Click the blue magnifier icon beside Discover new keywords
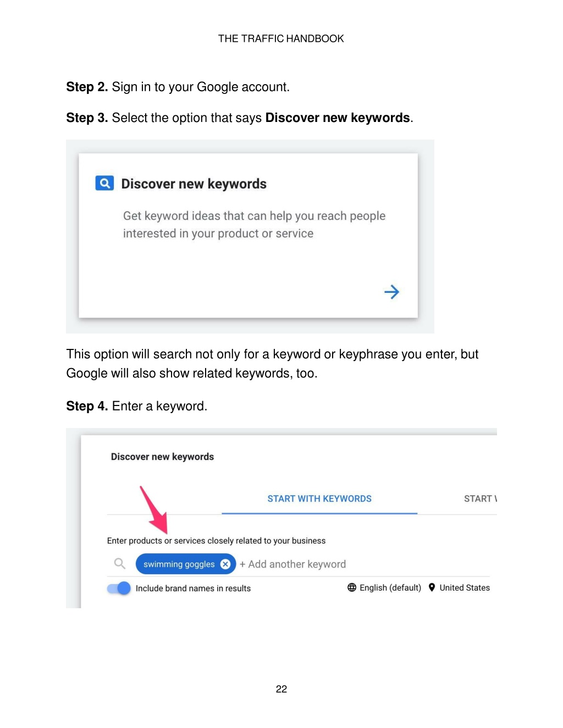 104,183
